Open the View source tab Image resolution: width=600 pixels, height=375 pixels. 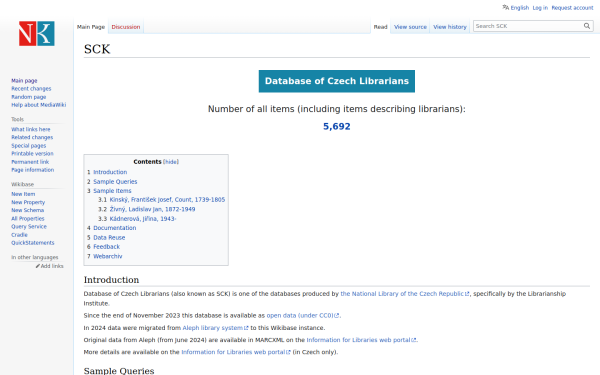[x=410, y=27]
